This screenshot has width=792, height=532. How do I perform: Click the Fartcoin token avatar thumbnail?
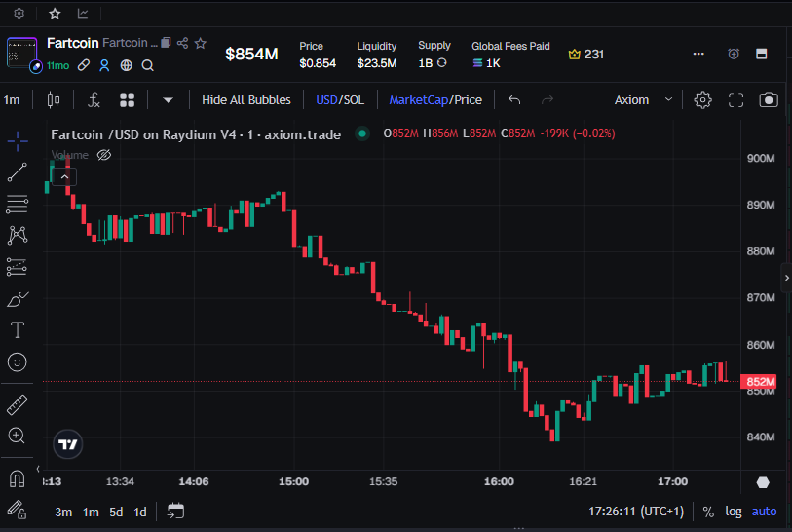pyautogui.click(x=22, y=53)
